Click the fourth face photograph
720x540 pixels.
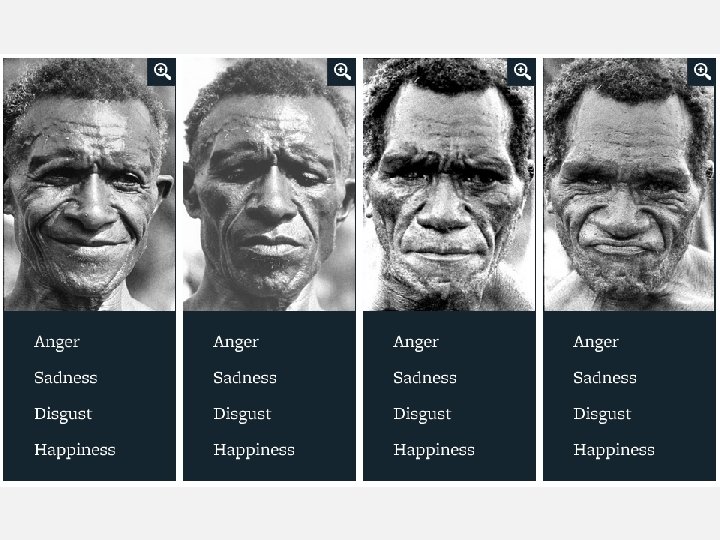[x=630, y=185]
